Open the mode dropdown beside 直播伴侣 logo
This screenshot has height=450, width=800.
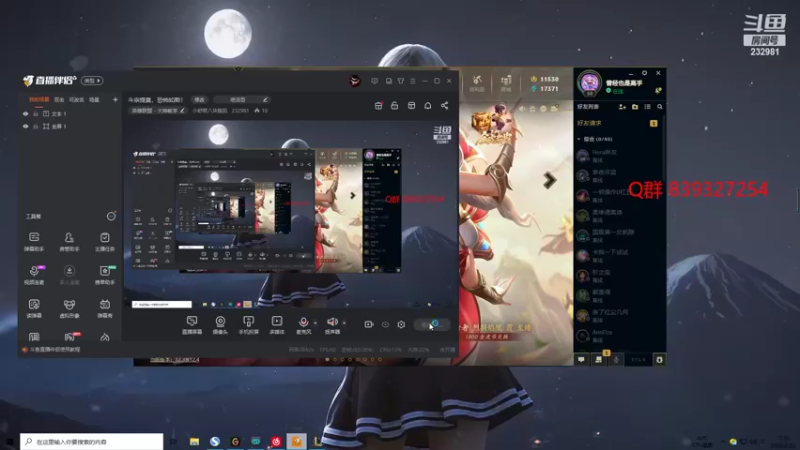[x=92, y=81]
